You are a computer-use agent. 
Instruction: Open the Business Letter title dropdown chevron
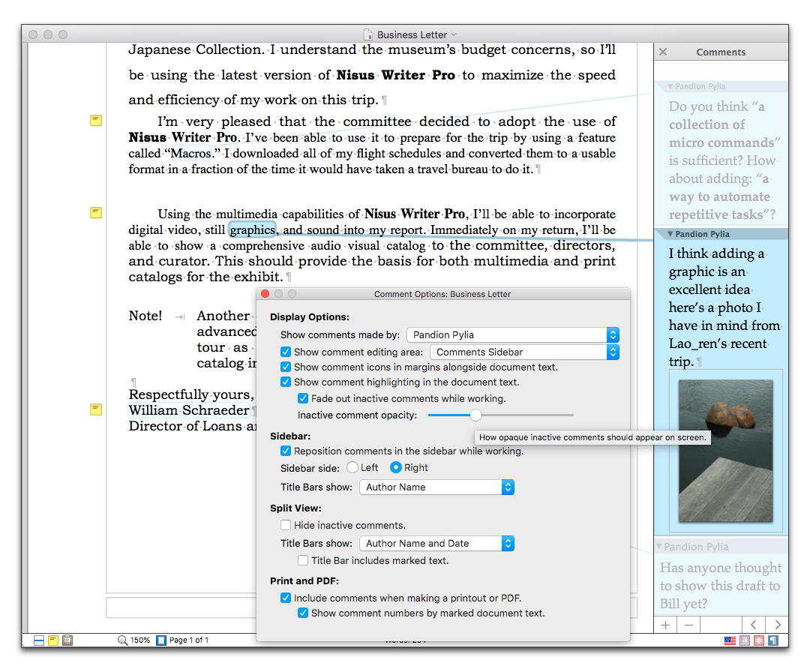pos(454,34)
